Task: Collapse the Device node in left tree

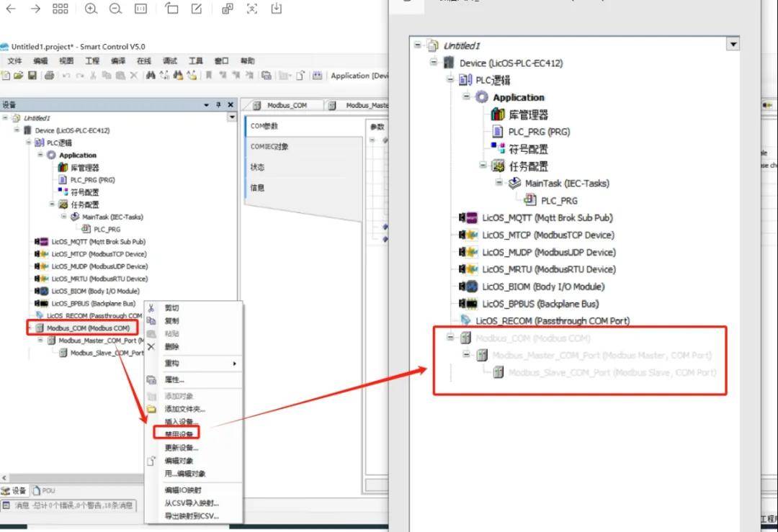Action: coord(17,130)
